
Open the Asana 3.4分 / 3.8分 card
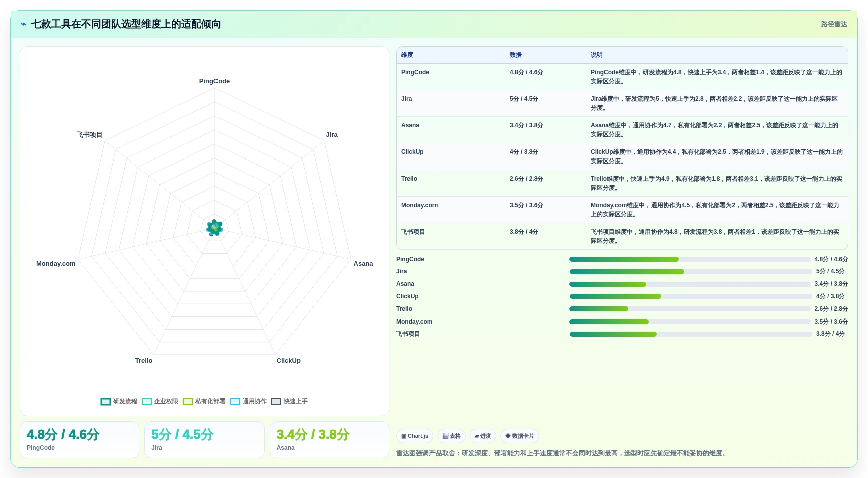tap(329, 440)
